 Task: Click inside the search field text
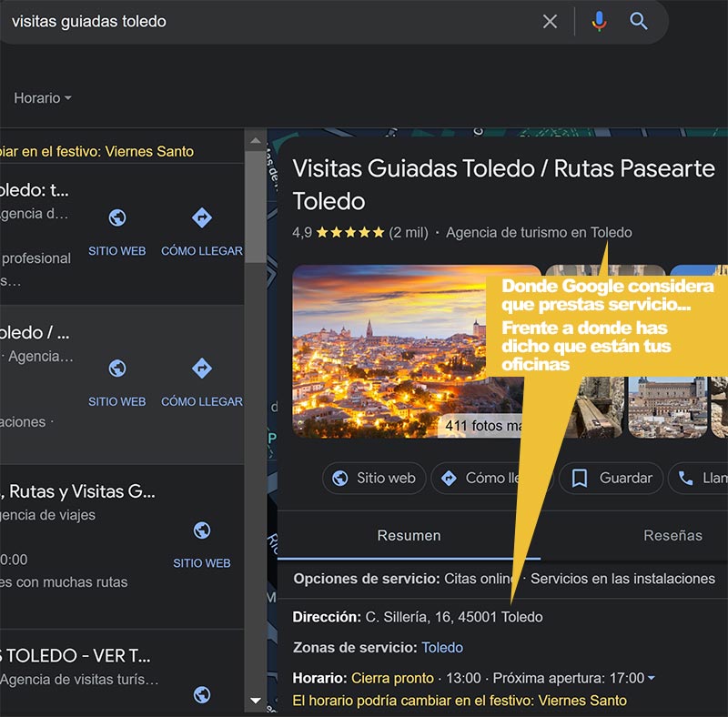273,21
